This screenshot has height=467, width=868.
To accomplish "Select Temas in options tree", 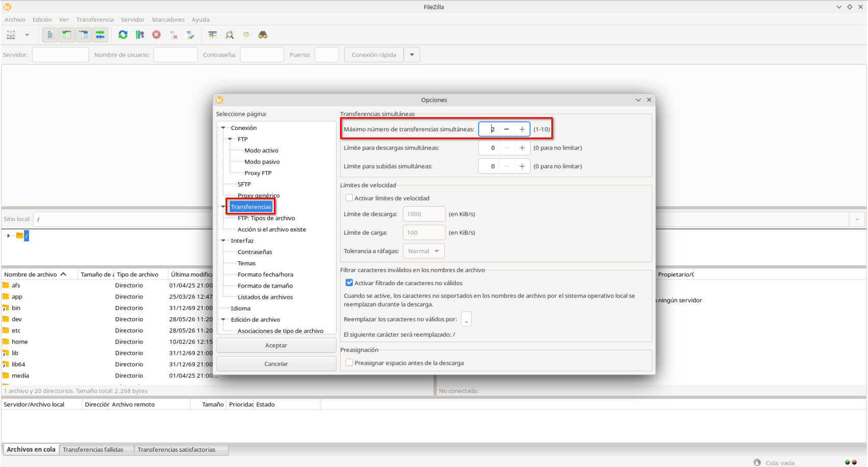I will click(246, 263).
